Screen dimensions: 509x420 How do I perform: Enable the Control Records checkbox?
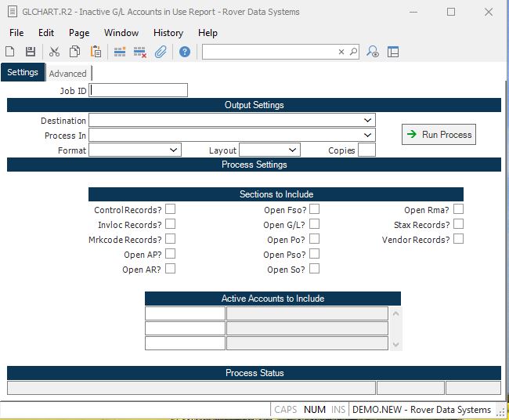tap(170, 209)
